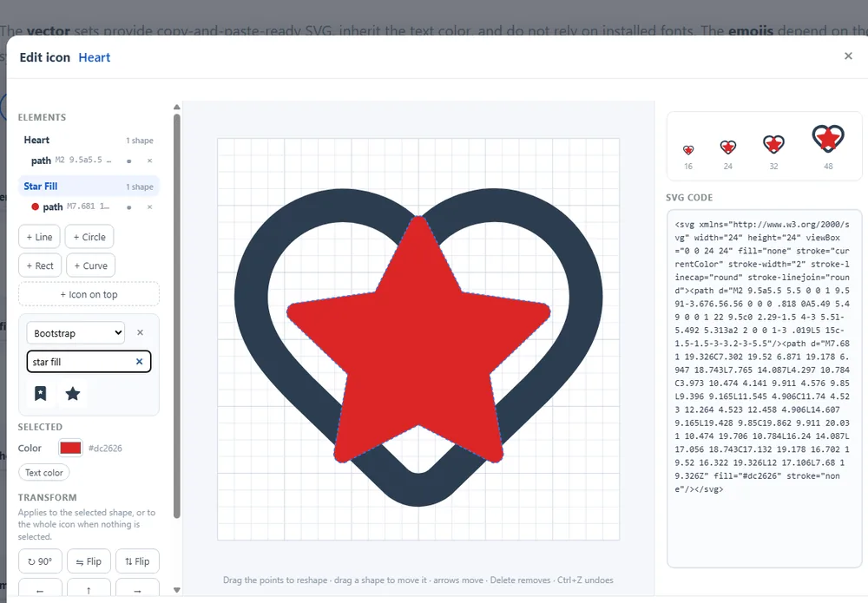Clear the star fill search text
This screenshot has height=603, width=868.
[140, 361]
